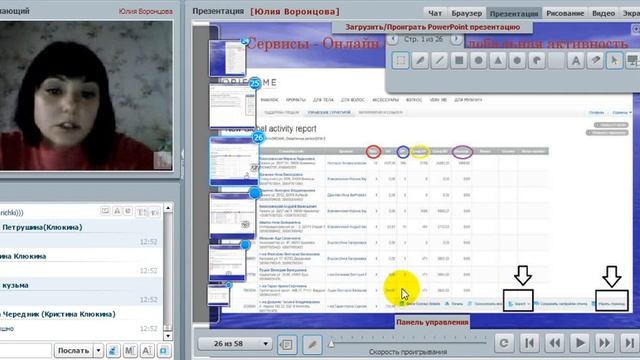Click the Юлия Воронцова name above video
The width and height of the screenshot is (640, 360).
coord(146,11)
